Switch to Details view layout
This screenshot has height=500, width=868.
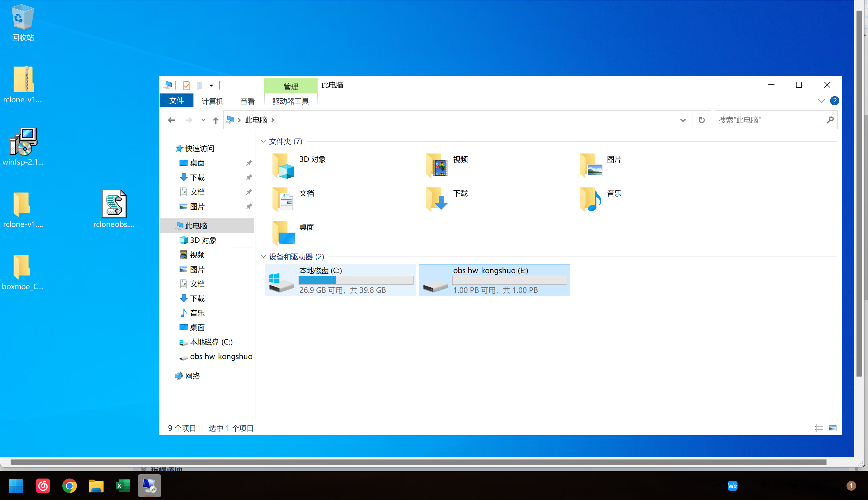pyautogui.click(x=819, y=428)
